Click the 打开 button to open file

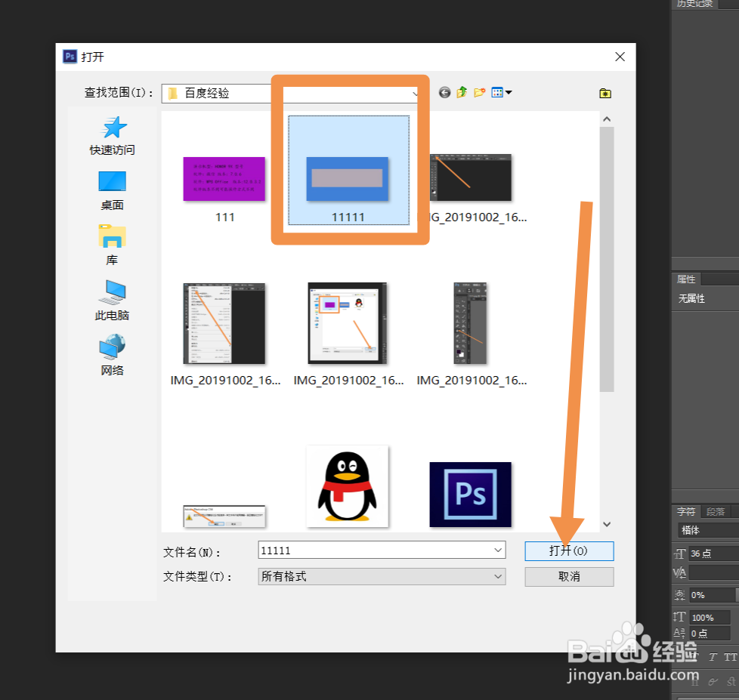(569, 550)
